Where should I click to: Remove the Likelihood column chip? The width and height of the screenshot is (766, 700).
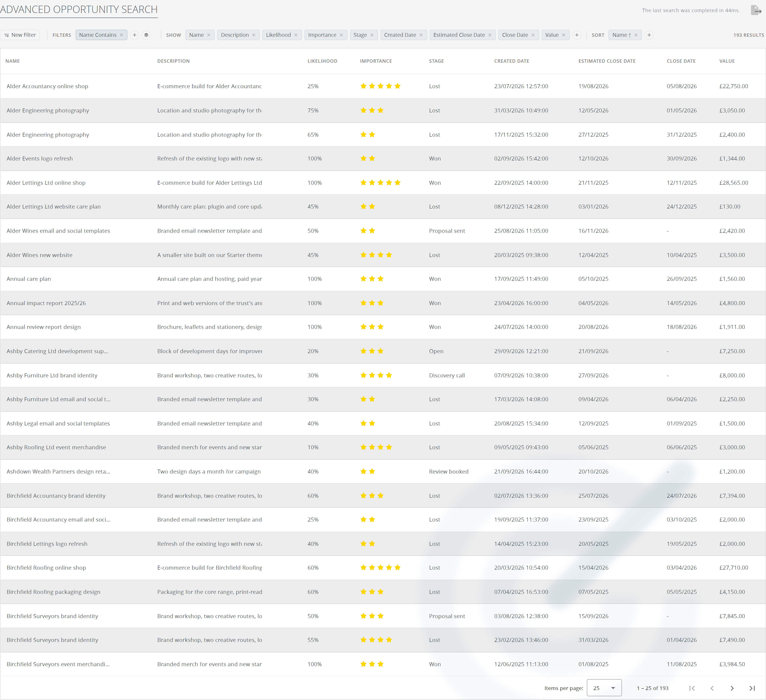296,35
